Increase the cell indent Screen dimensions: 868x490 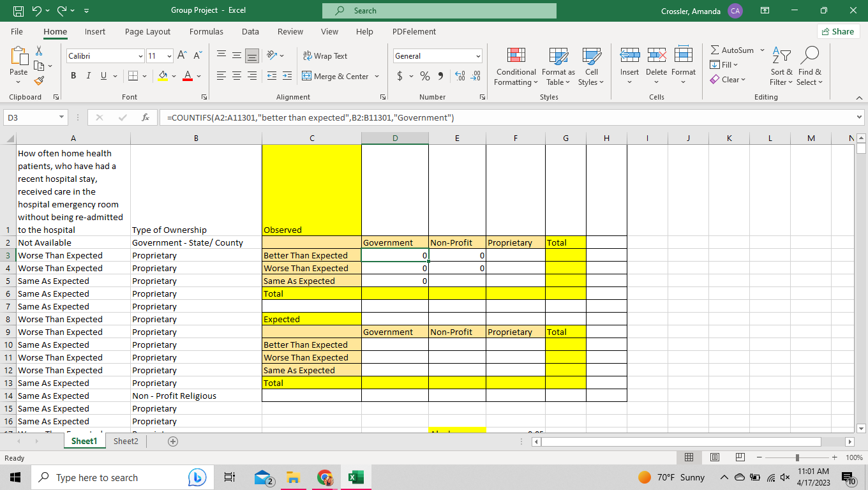click(287, 76)
